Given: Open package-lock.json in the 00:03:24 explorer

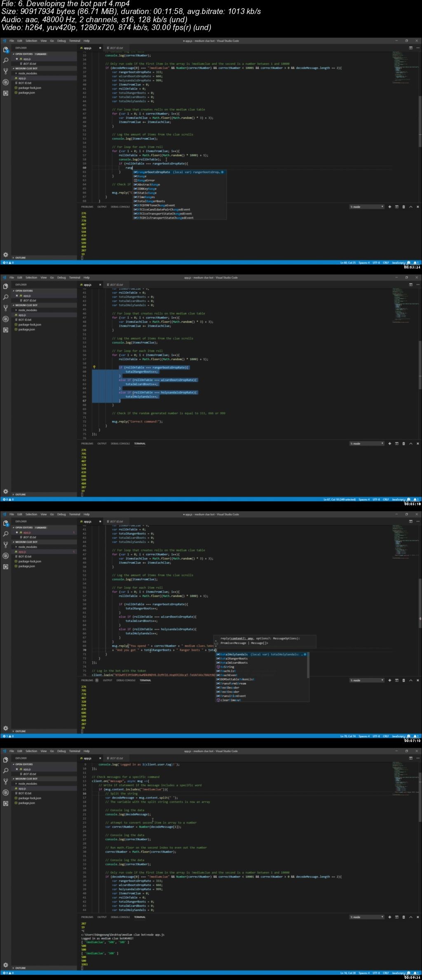Looking at the screenshot, I should [x=44, y=88].
